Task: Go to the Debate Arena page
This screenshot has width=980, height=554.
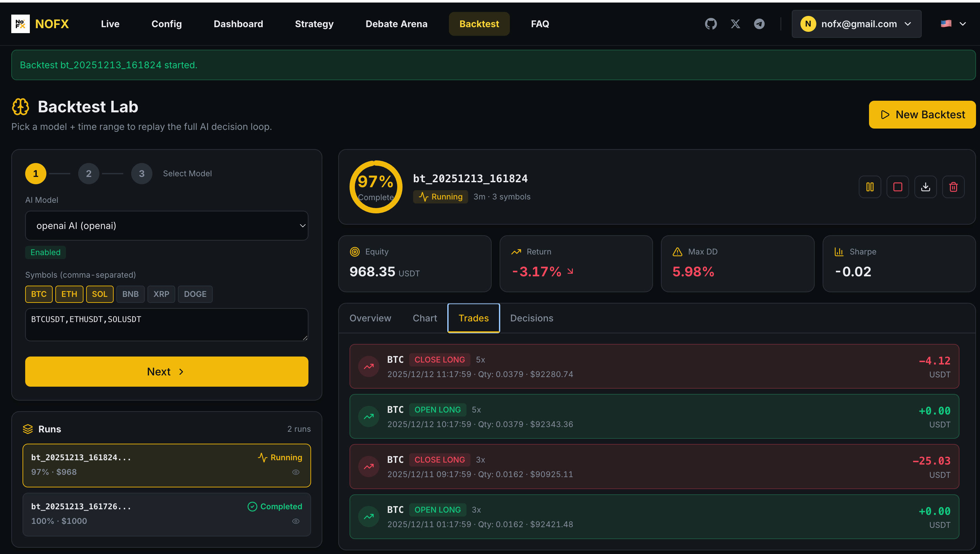Action: pyautogui.click(x=397, y=24)
